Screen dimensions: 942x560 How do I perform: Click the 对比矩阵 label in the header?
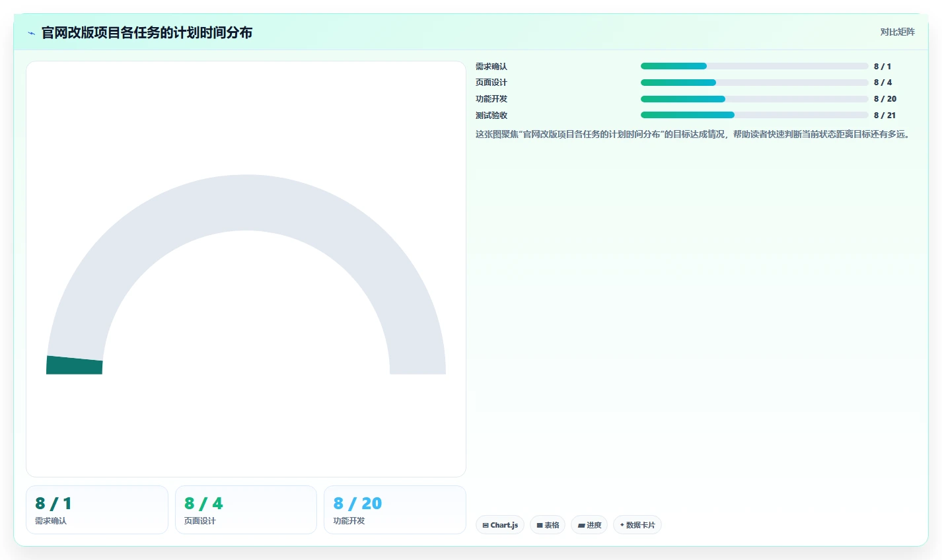(897, 32)
